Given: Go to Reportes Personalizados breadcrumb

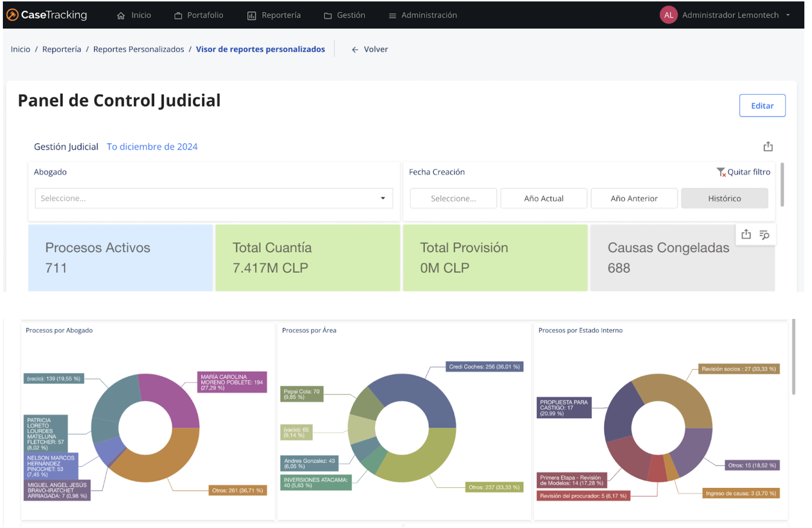Looking at the screenshot, I should [x=138, y=49].
